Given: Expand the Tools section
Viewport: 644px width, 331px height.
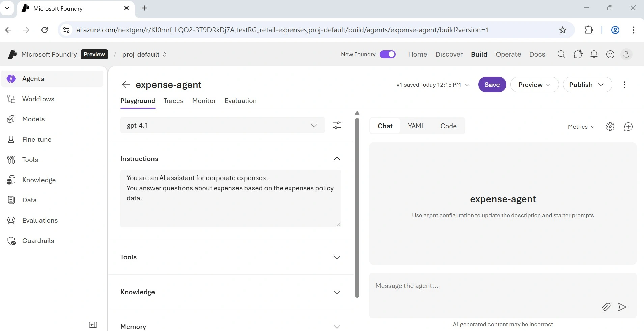Looking at the screenshot, I should point(337,257).
